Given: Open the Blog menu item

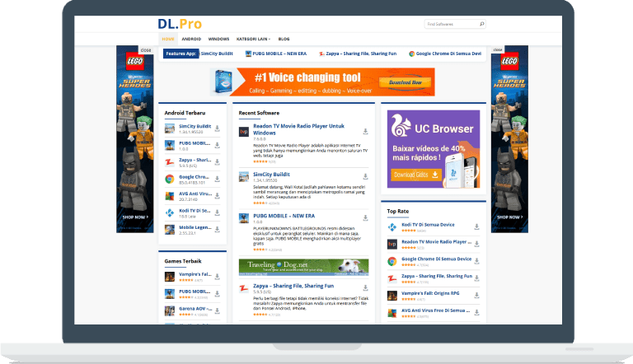Looking at the screenshot, I should [x=284, y=39].
